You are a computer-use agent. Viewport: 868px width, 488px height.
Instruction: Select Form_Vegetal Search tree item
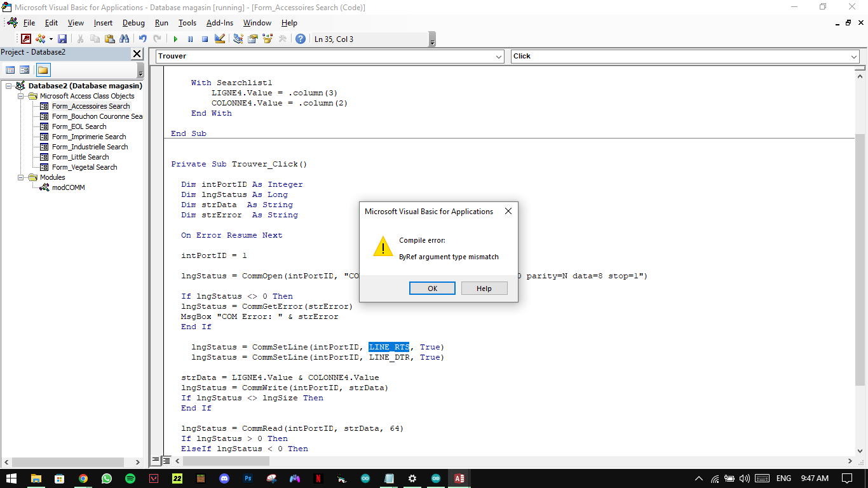click(85, 167)
